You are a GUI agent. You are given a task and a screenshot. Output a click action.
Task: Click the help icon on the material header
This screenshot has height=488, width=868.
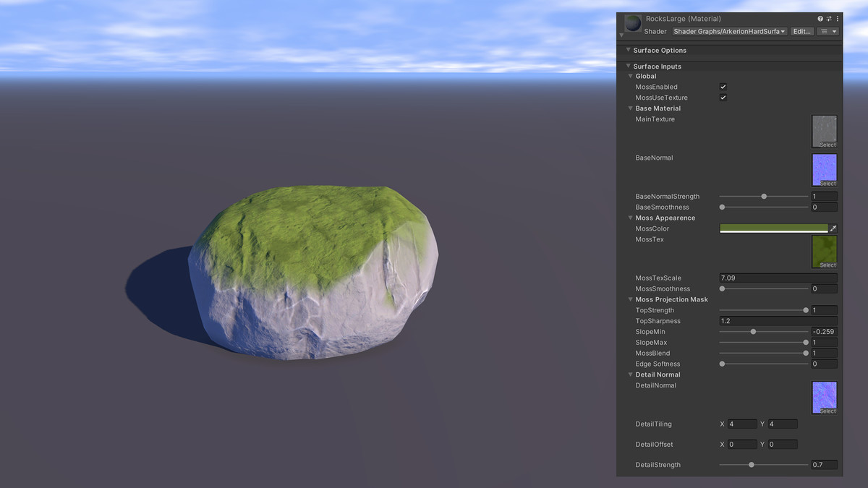[x=820, y=18]
